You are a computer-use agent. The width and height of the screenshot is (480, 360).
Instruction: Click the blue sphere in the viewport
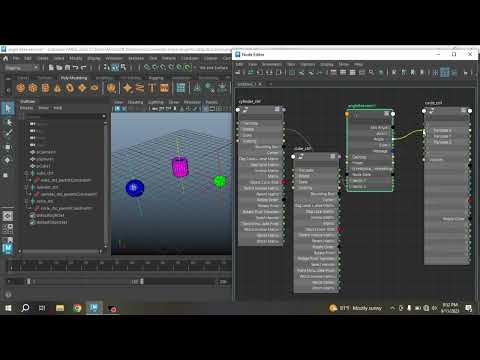pyautogui.click(x=135, y=188)
